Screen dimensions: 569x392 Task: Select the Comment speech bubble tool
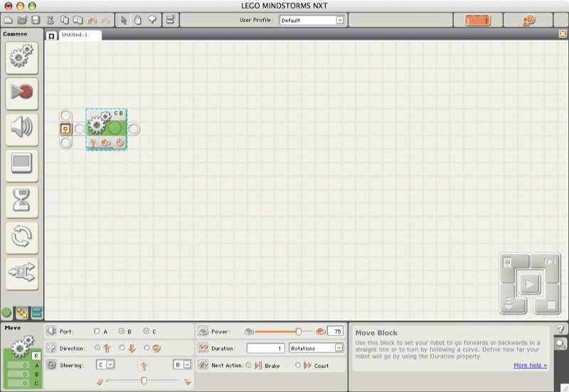pyautogui.click(x=152, y=20)
